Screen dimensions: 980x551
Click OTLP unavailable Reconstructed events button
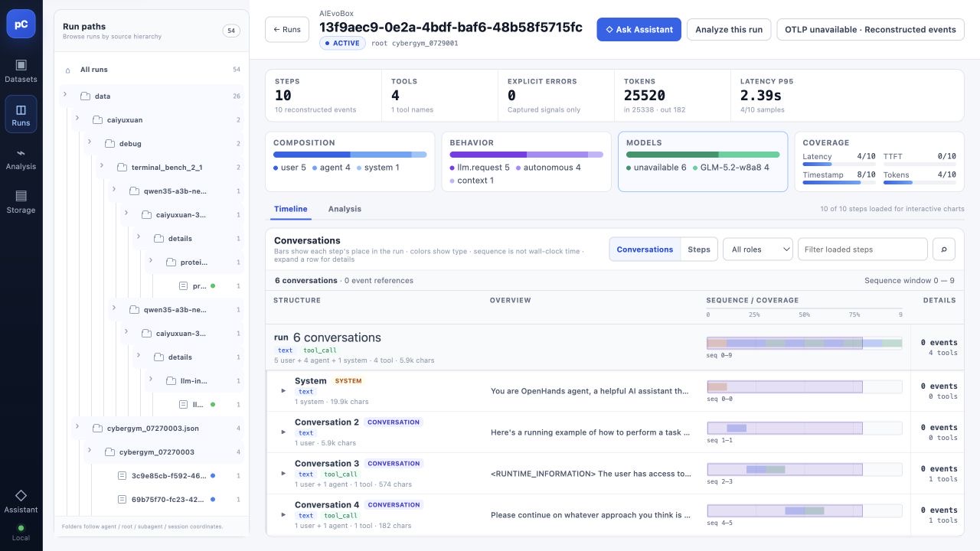click(x=871, y=30)
